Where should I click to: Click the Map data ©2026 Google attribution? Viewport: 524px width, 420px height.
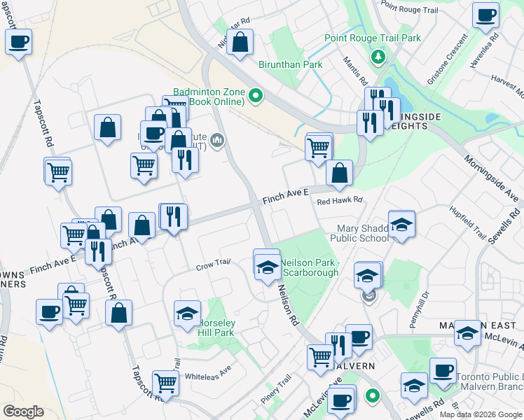pos(481,415)
